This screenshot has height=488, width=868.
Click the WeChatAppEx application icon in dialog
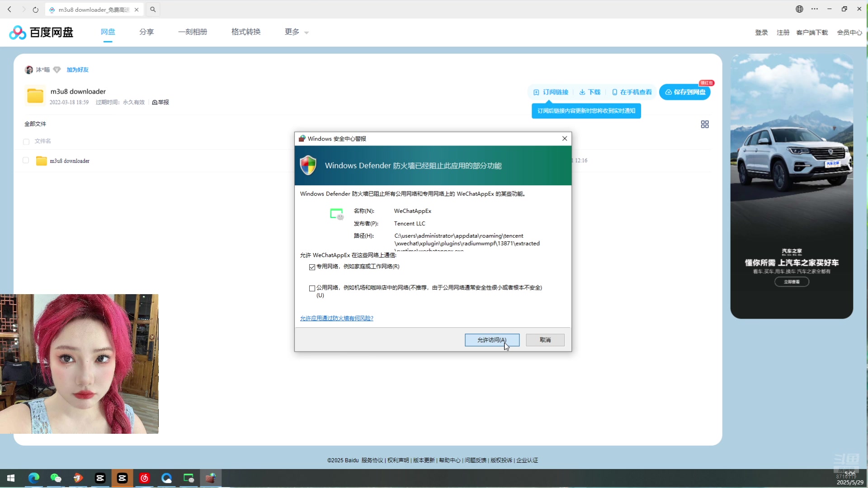(337, 214)
